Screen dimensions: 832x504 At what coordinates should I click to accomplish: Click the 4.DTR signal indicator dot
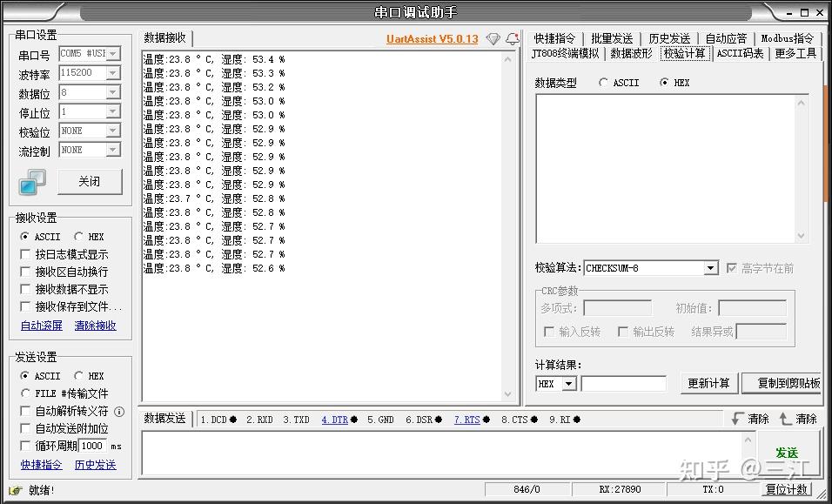point(352,420)
